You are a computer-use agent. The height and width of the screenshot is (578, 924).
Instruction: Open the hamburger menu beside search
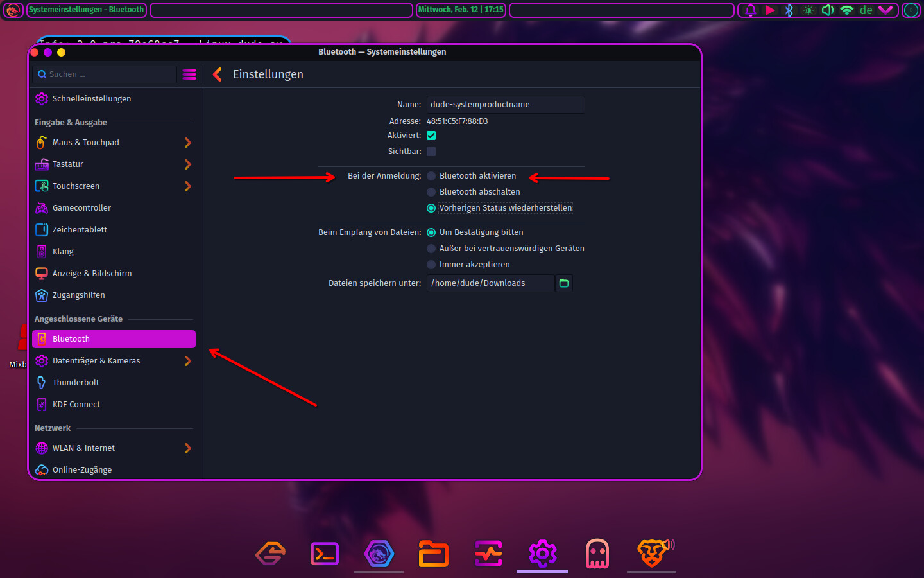click(x=189, y=74)
